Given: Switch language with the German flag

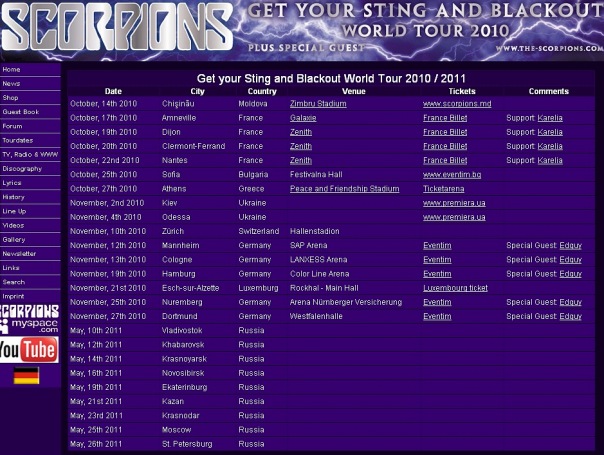Looking at the screenshot, I should coord(26,376).
